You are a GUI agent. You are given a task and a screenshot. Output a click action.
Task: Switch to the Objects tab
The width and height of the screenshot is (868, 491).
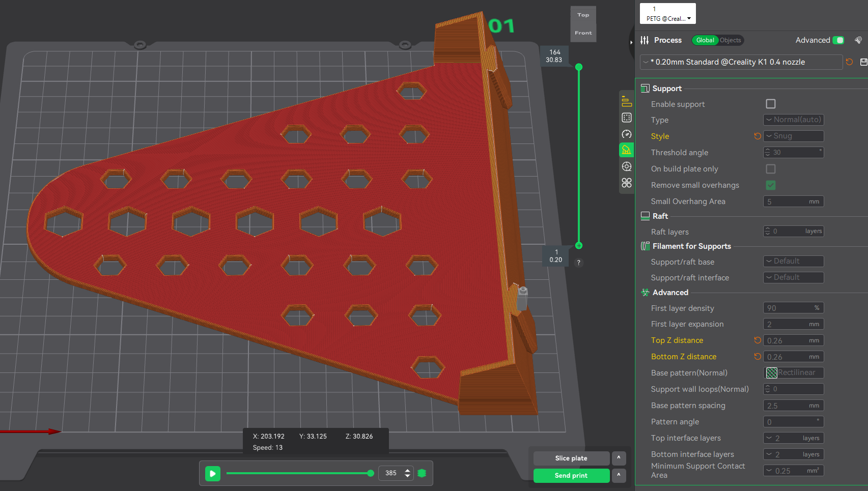(x=731, y=40)
